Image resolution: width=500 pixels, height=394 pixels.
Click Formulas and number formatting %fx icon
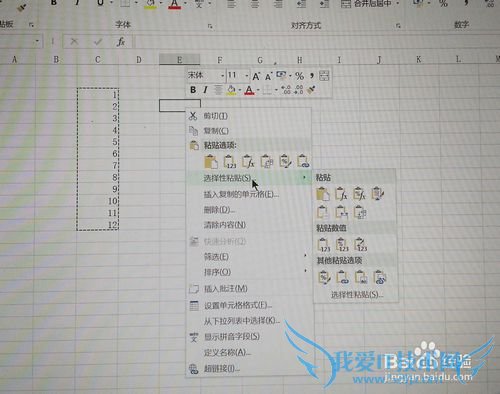pyautogui.click(x=359, y=194)
